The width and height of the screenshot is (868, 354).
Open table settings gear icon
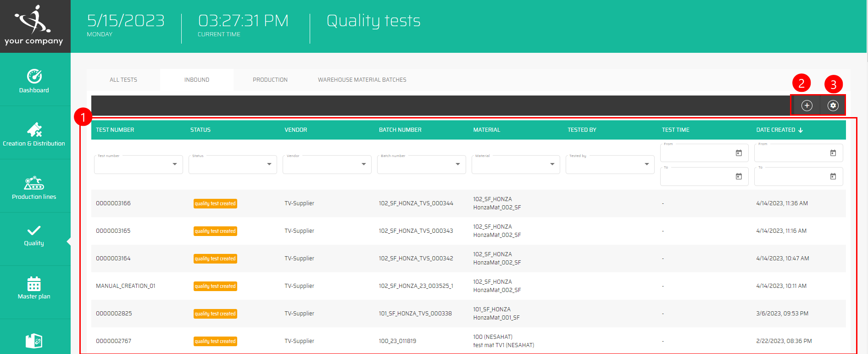[833, 106]
